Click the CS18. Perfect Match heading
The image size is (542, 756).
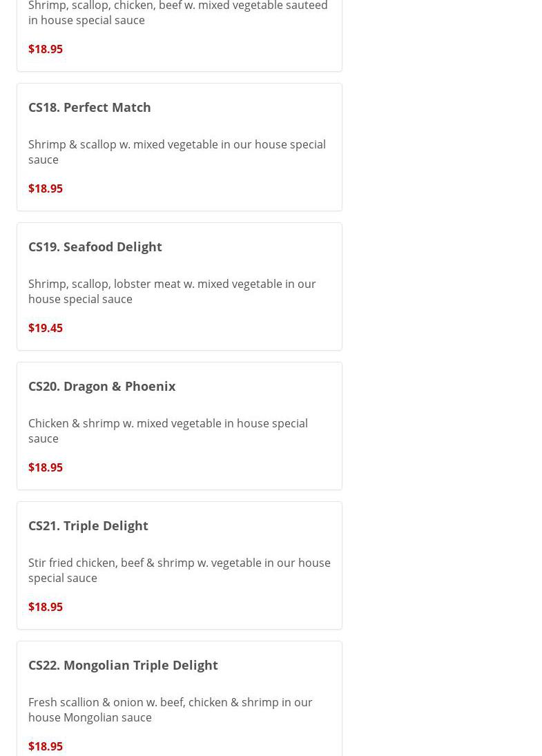pos(89,107)
